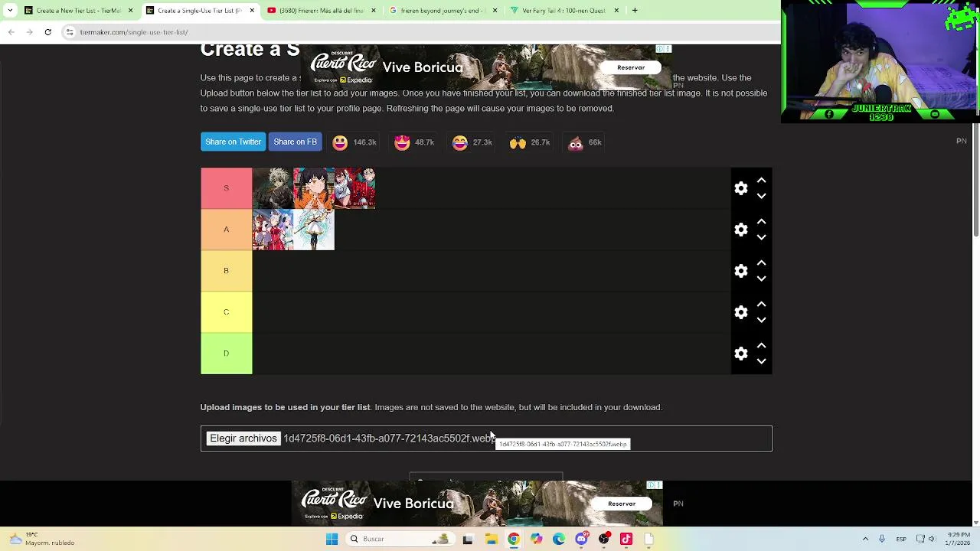Close the Create a Single-Use Tier List tab

coord(251,10)
